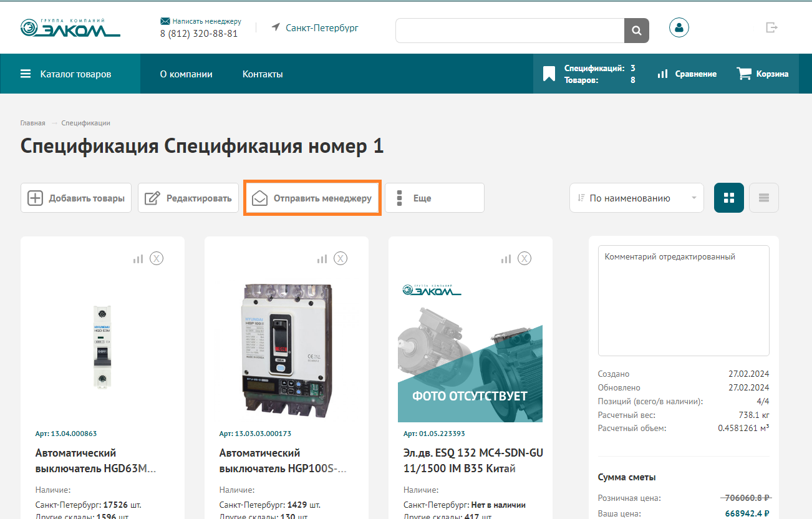The width and height of the screenshot is (812, 519).
Task: Click Добавить товары button
Action: [76, 198]
